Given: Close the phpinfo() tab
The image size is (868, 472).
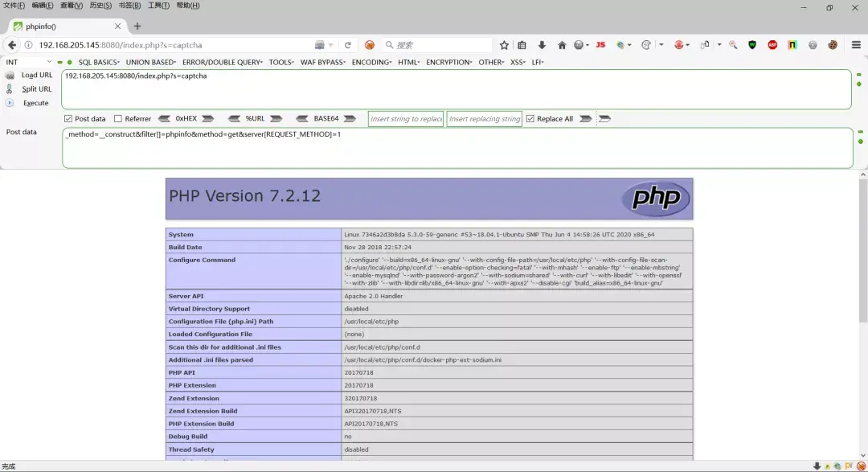Looking at the screenshot, I should [117, 26].
